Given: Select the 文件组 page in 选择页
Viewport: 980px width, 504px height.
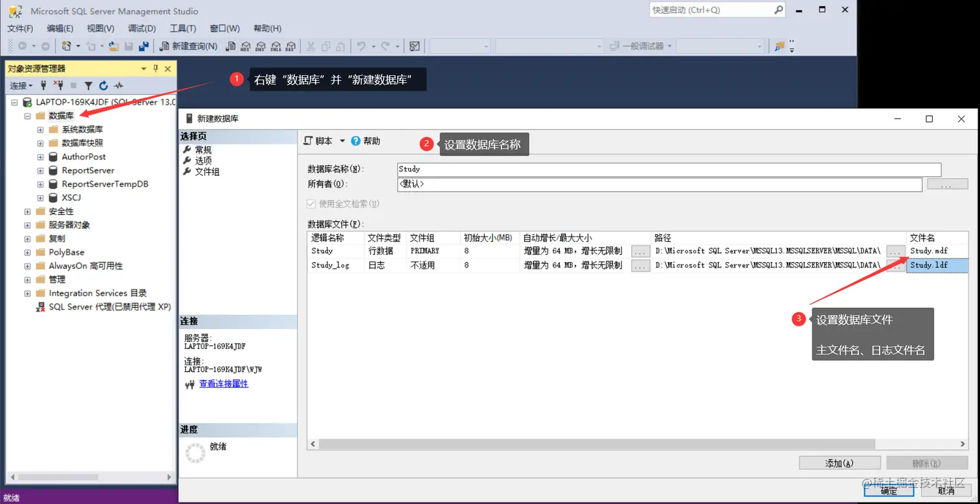Looking at the screenshot, I should point(207,172).
